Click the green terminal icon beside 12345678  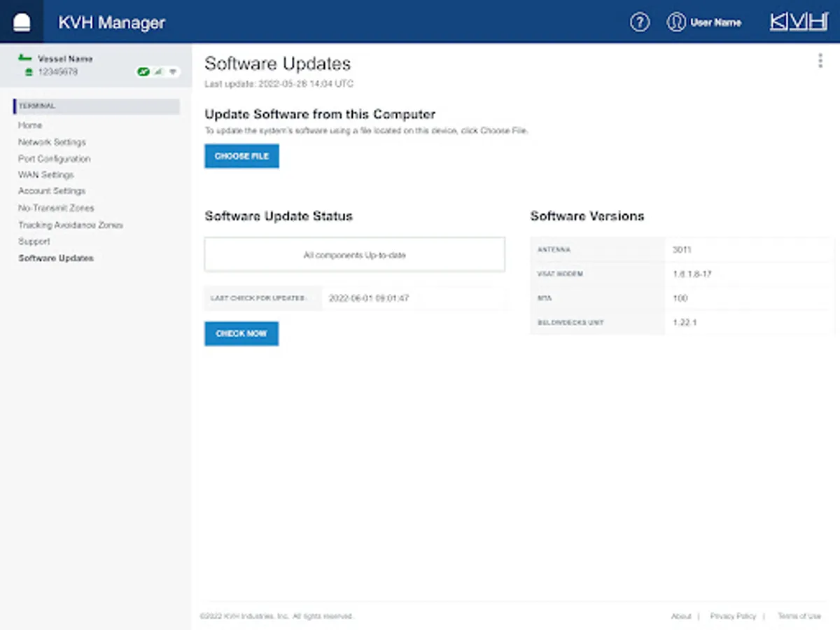click(29, 72)
